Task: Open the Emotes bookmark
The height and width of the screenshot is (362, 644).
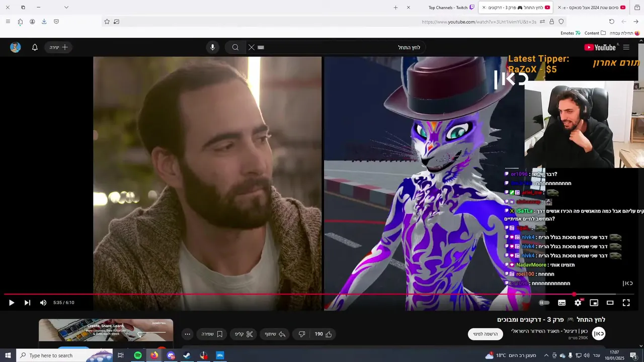Action: pyautogui.click(x=571, y=33)
